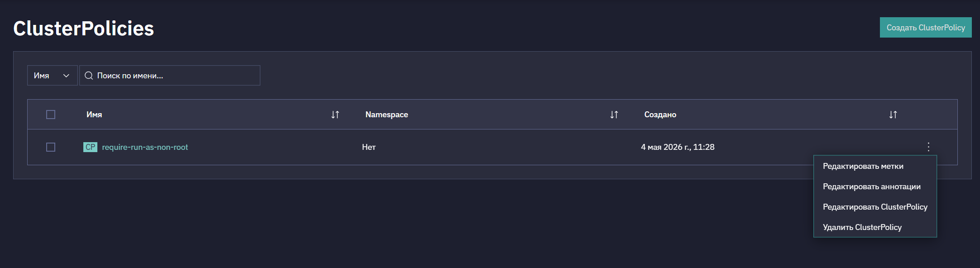Click the sort icon for Namespace column

click(614, 115)
